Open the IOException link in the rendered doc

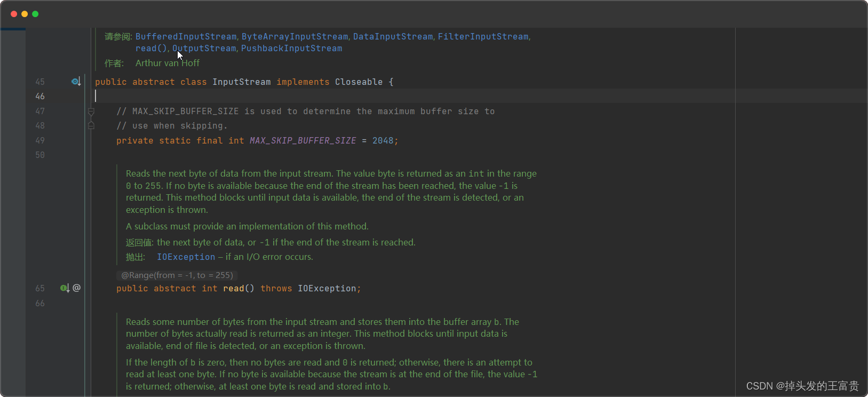186,257
